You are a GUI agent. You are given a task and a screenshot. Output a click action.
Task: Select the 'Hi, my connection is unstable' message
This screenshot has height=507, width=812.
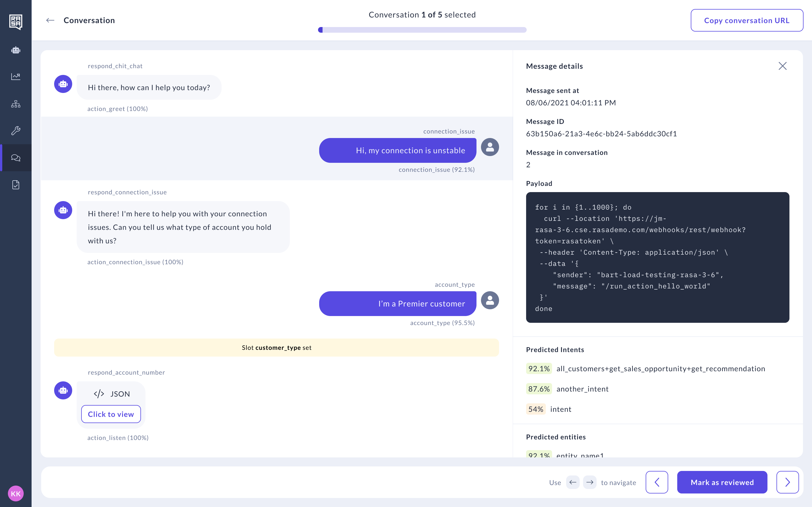(397, 151)
